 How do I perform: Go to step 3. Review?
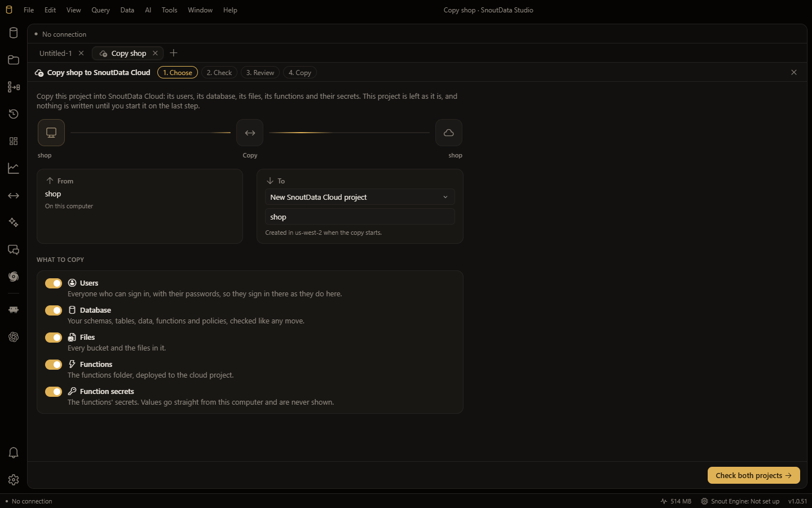[x=260, y=73]
